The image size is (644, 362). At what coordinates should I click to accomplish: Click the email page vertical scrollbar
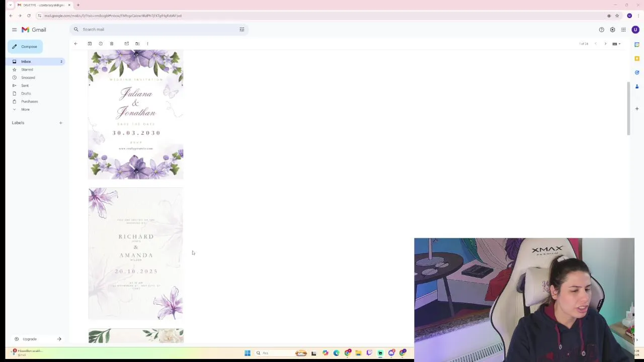tap(628, 108)
